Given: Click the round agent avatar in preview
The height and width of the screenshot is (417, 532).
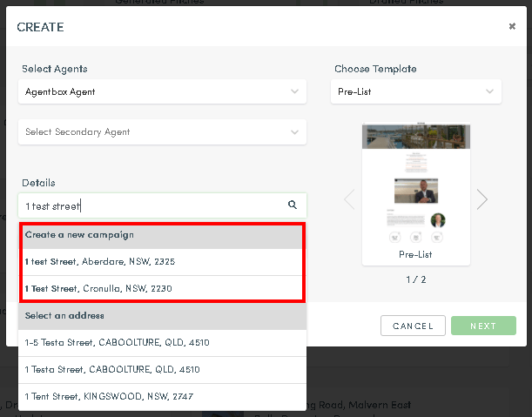Looking at the screenshot, I should [x=438, y=220].
